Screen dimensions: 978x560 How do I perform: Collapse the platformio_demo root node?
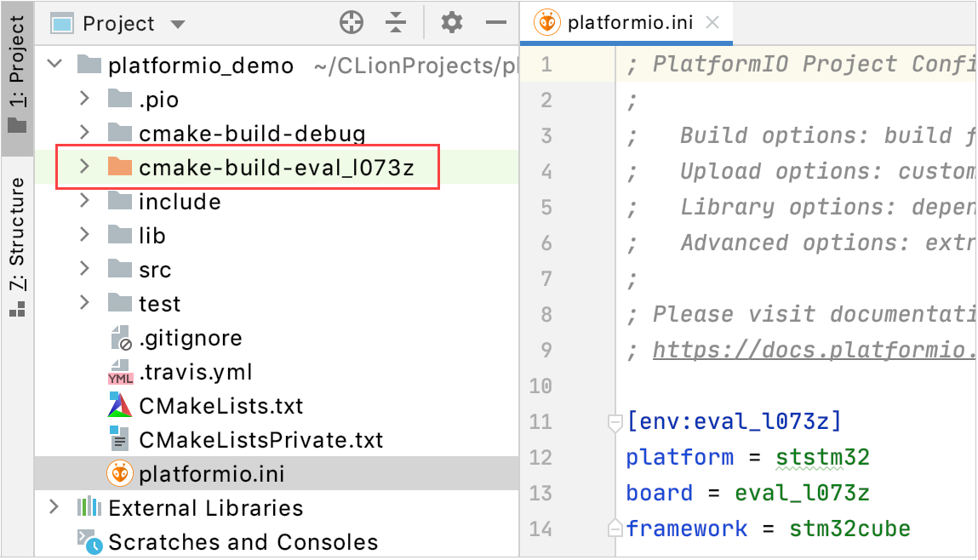[x=54, y=66]
